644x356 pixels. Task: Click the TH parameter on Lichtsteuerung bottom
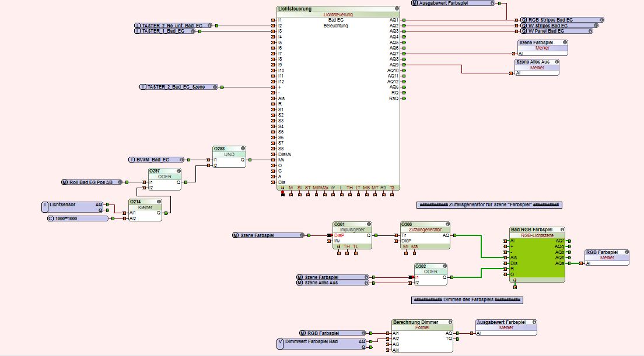[x=349, y=188]
